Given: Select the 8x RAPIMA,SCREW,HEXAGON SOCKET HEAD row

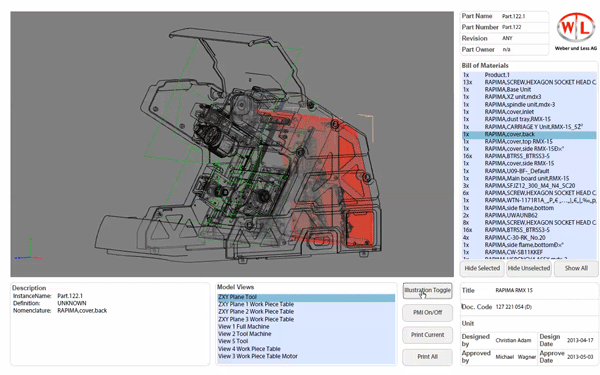Looking at the screenshot, I should pos(529,222).
